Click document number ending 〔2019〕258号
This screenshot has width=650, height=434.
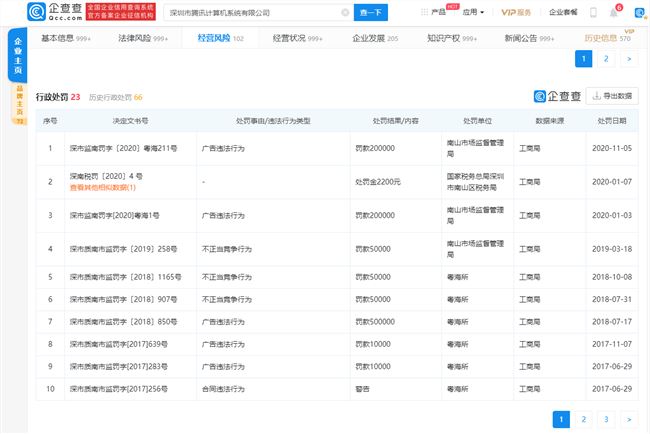(123, 249)
